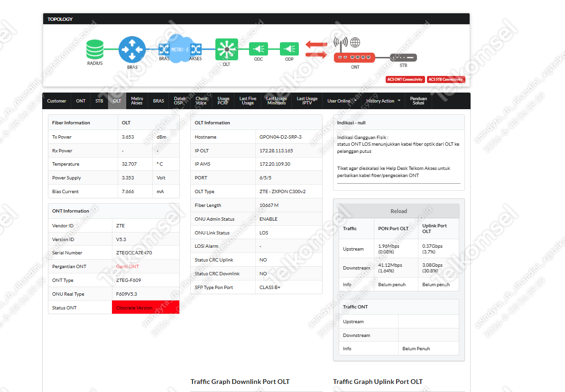The image size is (565, 392).
Task: Click the Power Supply value 3.353
Action: pyautogui.click(x=128, y=178)
